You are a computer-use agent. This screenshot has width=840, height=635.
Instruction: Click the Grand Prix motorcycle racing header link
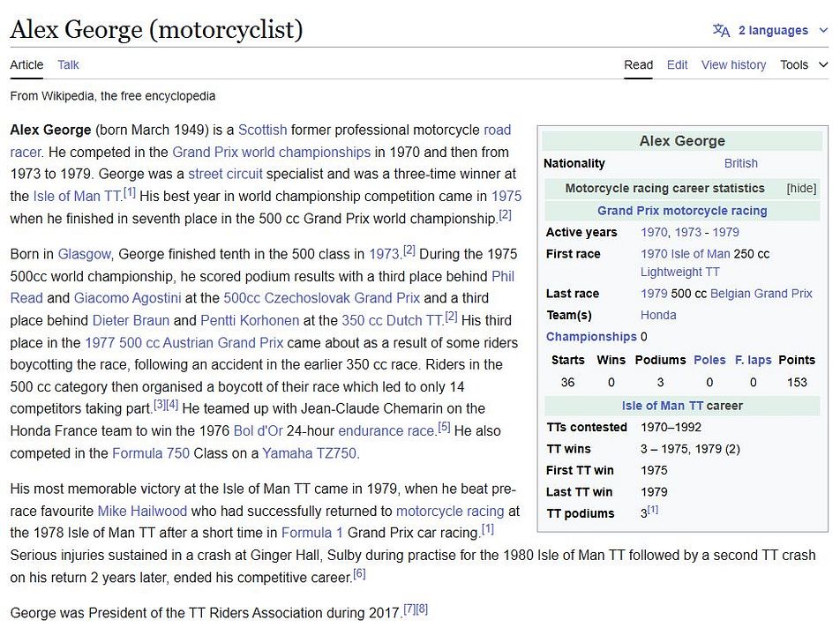(x=682, y=211)
